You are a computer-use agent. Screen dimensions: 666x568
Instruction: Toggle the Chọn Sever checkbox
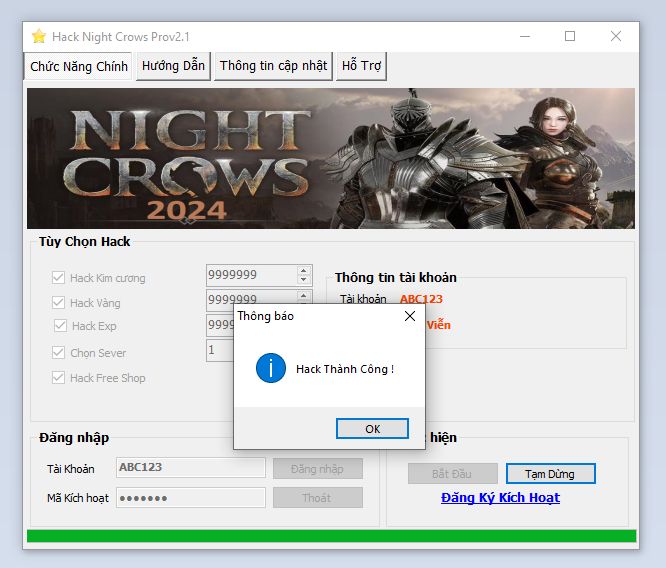pyautogui.click(x=58, y=353)
